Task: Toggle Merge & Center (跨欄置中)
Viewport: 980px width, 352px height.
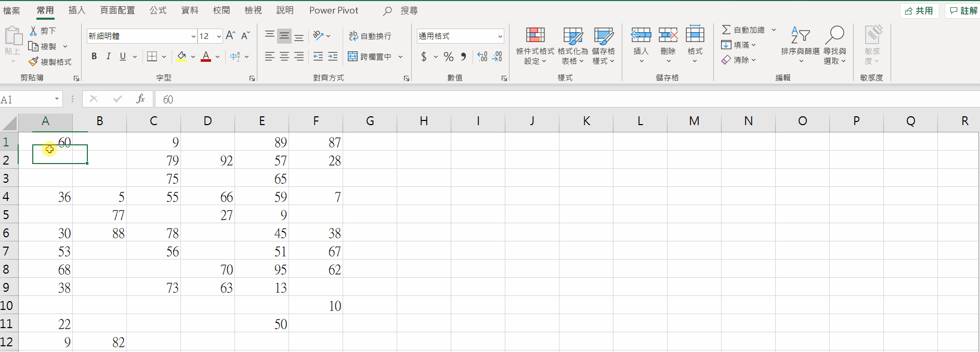Action: click(x=370, y=57)
